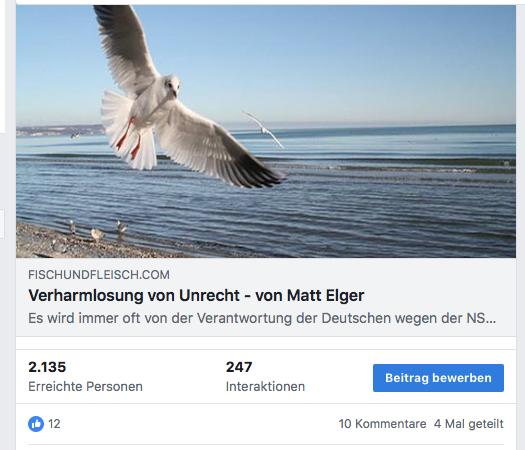Click the blue thumbs-up like icon
The height and width of the screenshot is (450, 525).
tap(36, 424)
